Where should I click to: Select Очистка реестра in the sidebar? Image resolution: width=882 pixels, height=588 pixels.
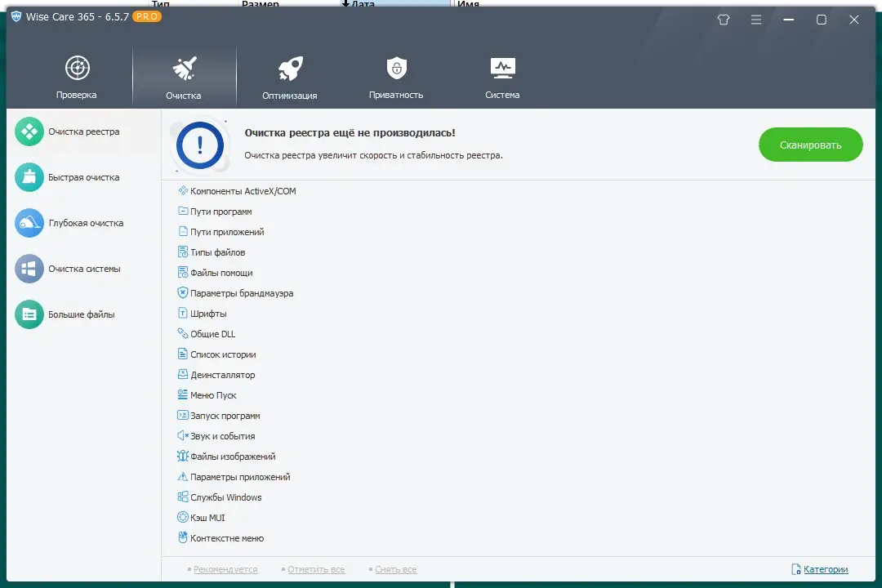83,131
